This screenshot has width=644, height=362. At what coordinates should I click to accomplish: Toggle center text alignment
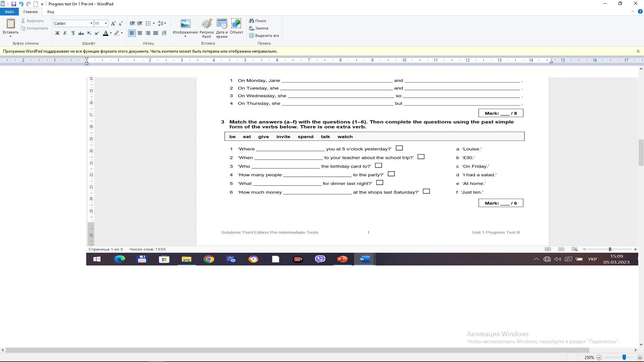click(x=140, y=33)
